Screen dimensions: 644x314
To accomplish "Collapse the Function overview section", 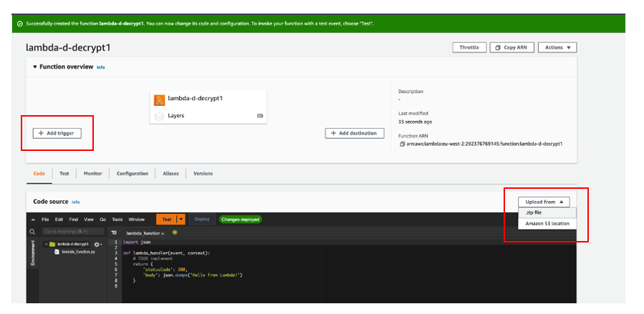I will coord(35,67).
